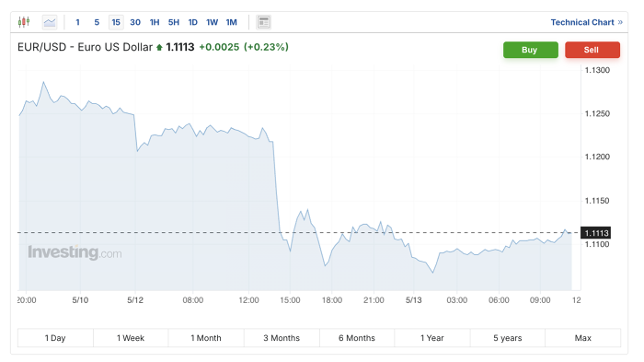Open the Technical Chart link

tap(582, 22)
